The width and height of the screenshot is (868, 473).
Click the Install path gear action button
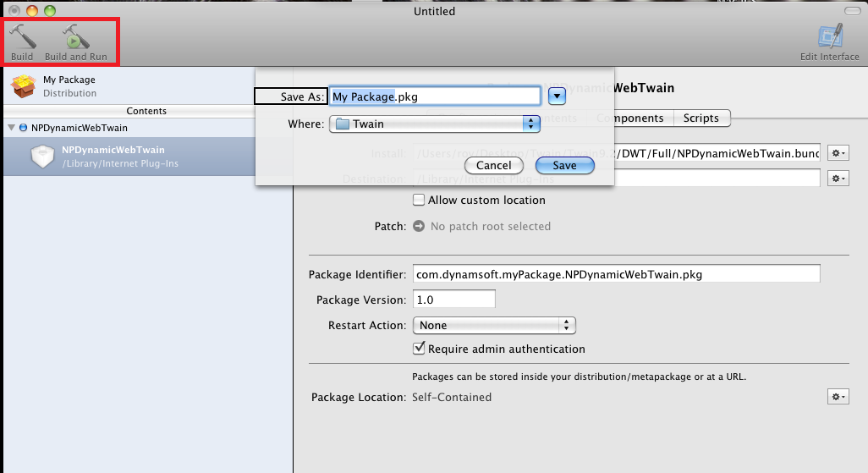[838, 153]
